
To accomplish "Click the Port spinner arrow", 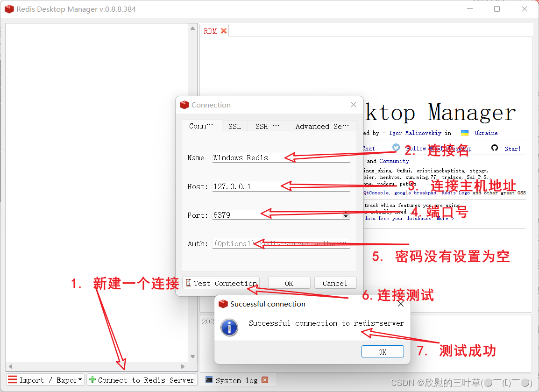I will (346, 215).
